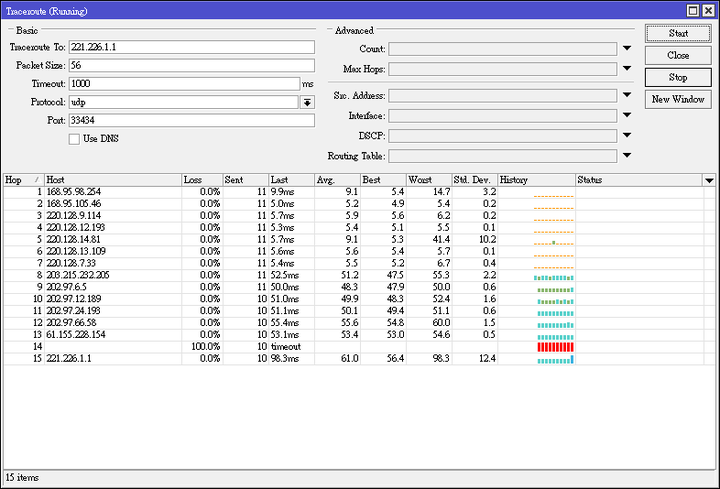Viewport: 720px width, 489px height.
Task: Expand the Src. Address option arrow
Action: [x=627, y=95]
